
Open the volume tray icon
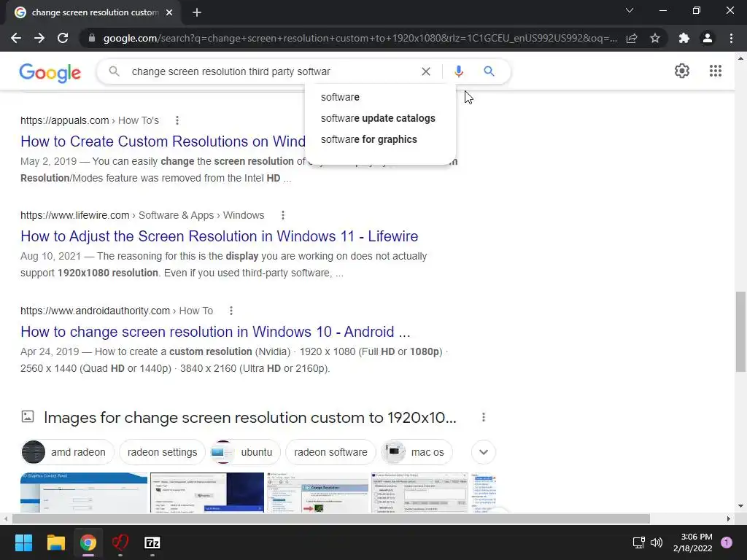coord(657,542)
